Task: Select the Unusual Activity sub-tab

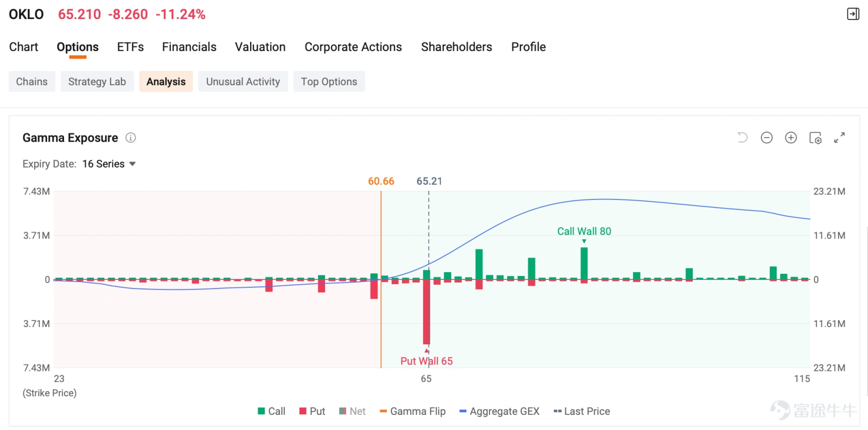Action: pyautogui.click(x=243, y=81)
